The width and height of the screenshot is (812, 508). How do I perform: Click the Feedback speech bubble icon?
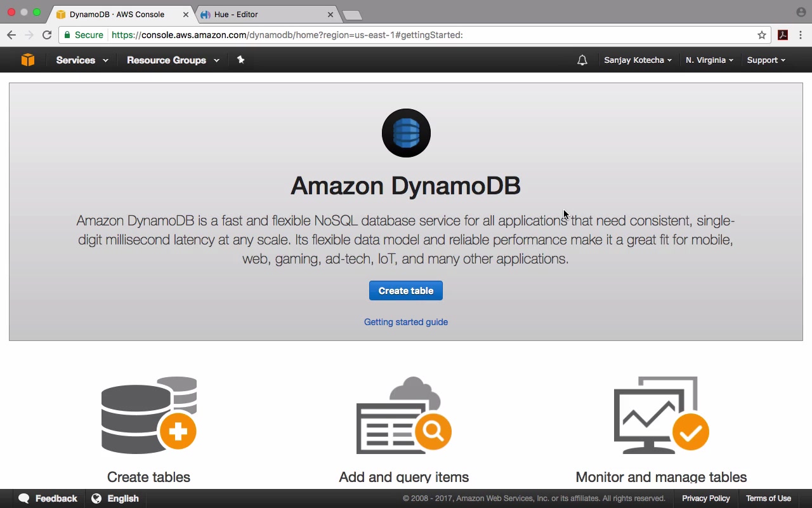pyautogui.click(x=24, y=498)
